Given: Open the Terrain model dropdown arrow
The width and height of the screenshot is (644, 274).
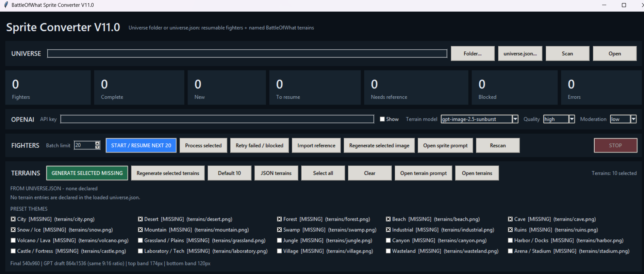Looking at the screenshot, I should tap(515, 119).
